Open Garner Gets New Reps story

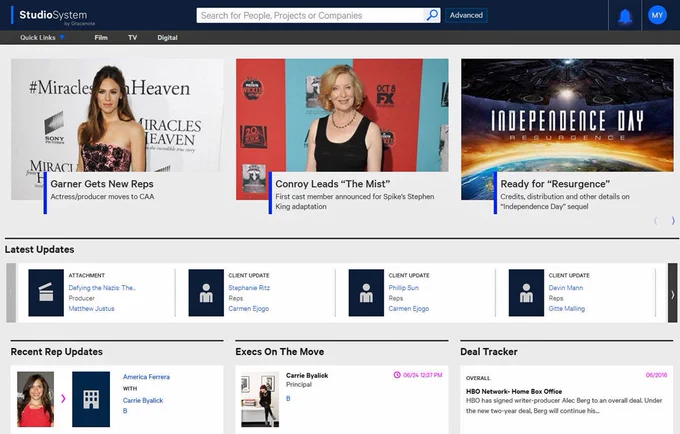[x=102, y=184]
